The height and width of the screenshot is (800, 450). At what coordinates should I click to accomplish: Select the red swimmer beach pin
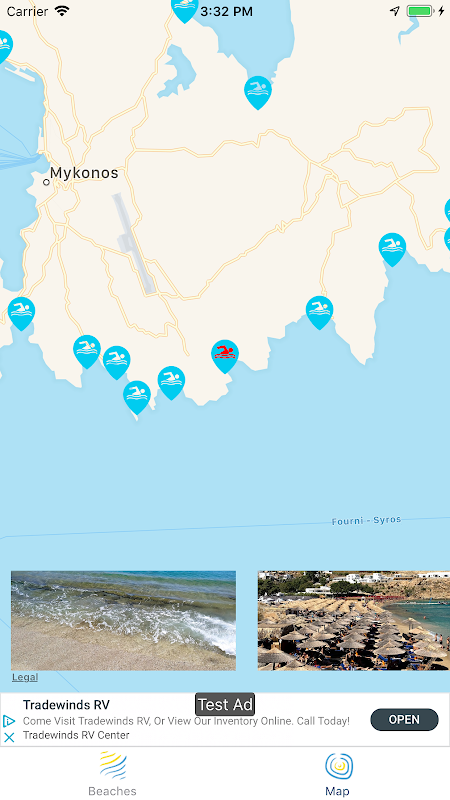pos(224,356)
